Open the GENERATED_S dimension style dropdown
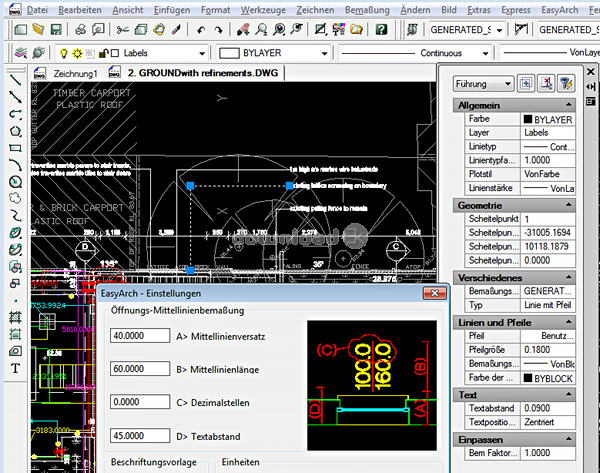Screen dimensions: 600x473 [500, 30]
